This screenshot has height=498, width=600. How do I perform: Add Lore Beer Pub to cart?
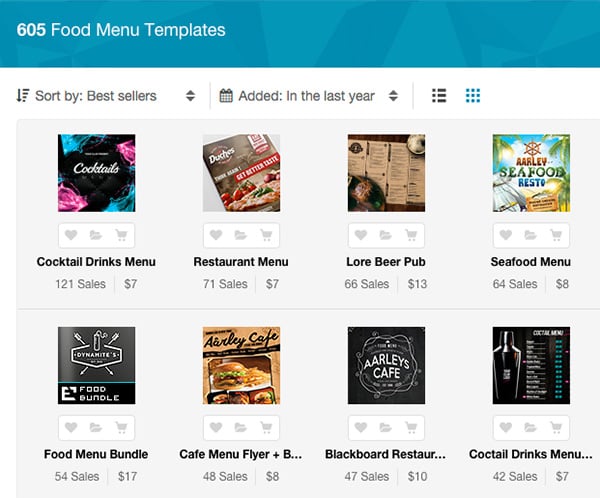point(411,235)
